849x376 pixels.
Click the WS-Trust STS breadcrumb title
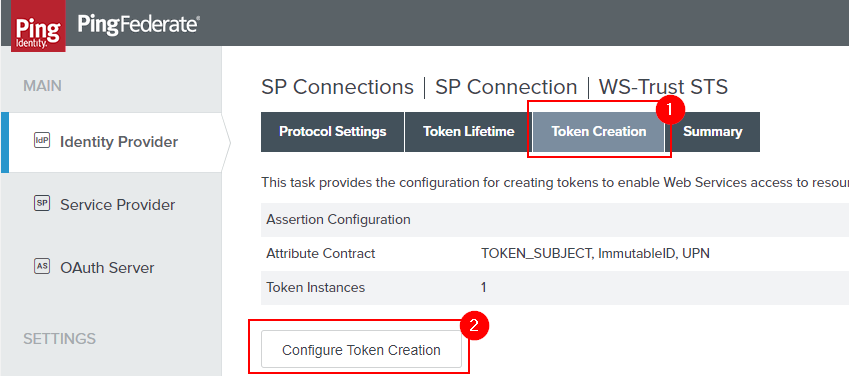click(x=663, y=87)
